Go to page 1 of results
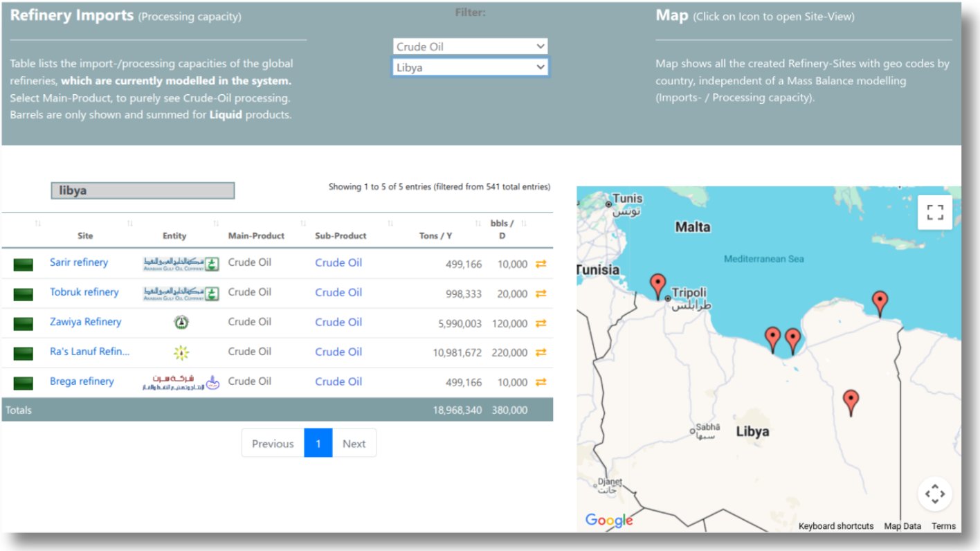 click(x=318, y=444)
